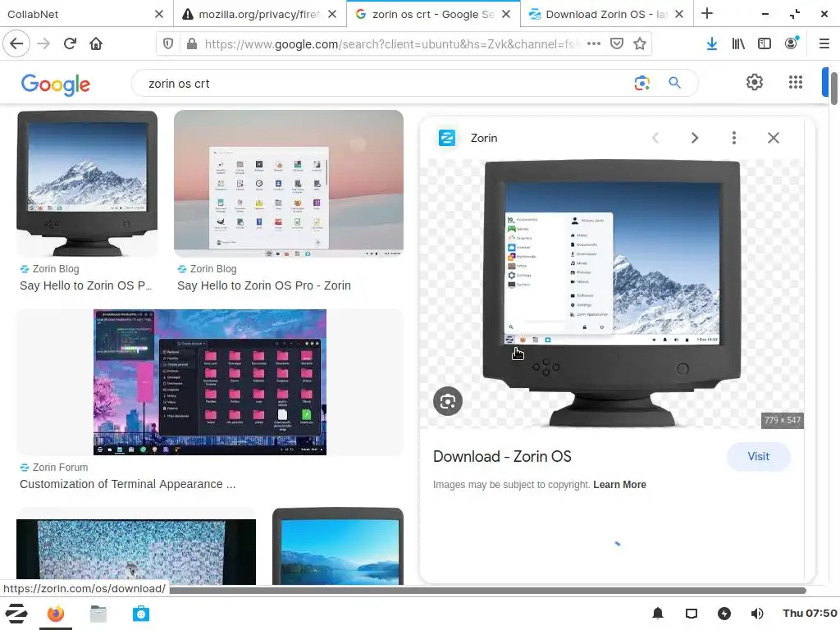Open the volume control in tray

coord(757,614)
